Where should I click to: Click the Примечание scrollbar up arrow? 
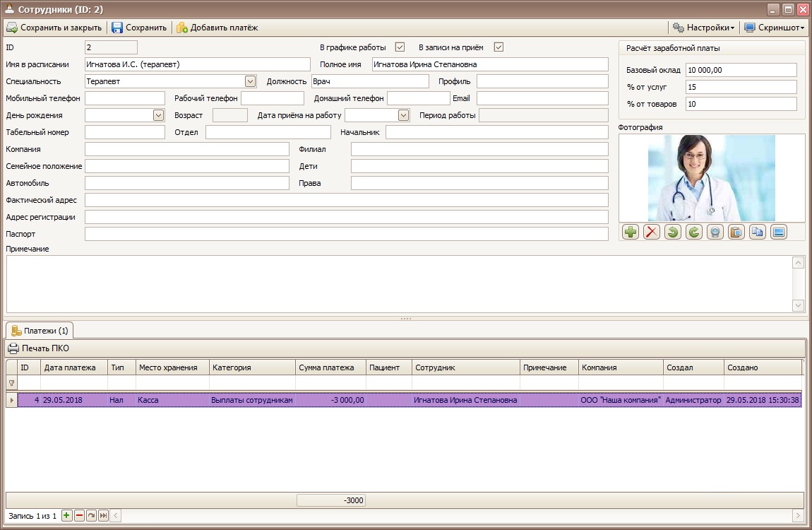(798, 263)
